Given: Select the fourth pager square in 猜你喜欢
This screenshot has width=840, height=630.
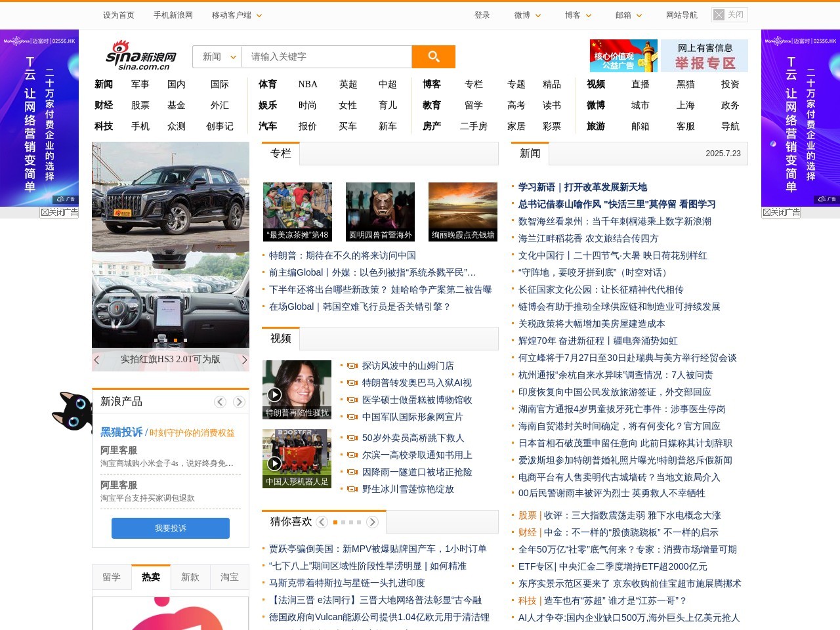Looking at the screenshot, I should pyautogui.click(x=359, y=522).
